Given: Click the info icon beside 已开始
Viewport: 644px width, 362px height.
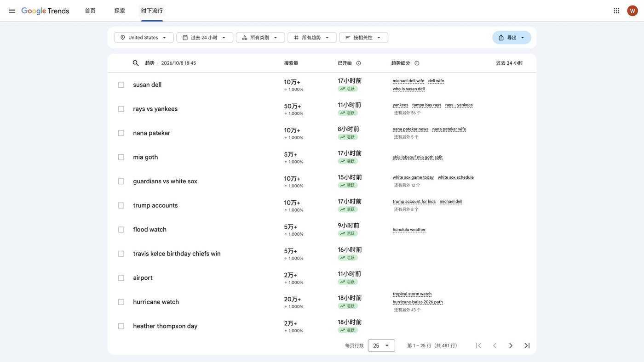Looking at the screenshot, I should pyautogui.click(x=359, y=63).
